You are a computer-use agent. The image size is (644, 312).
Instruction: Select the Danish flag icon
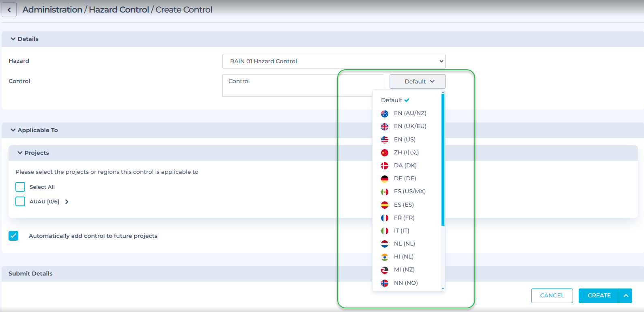pyautogui.click(x=385, y=166)
